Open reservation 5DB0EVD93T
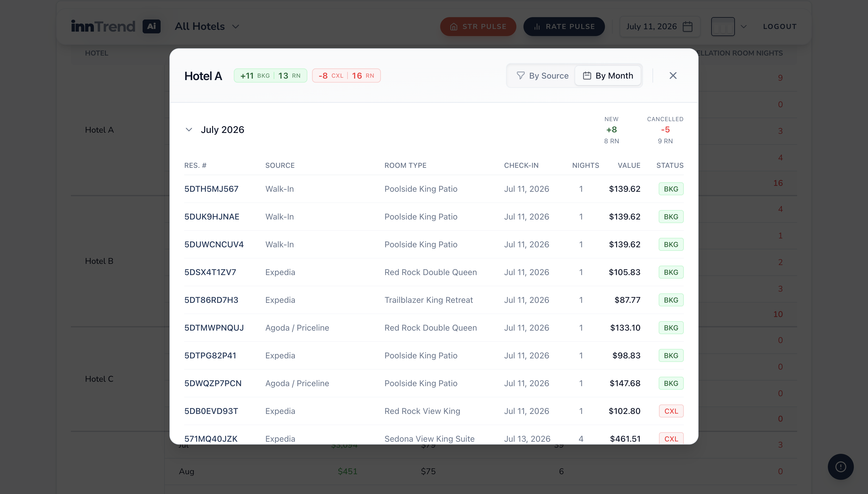868x494 pixels. (x=211, y=411)
